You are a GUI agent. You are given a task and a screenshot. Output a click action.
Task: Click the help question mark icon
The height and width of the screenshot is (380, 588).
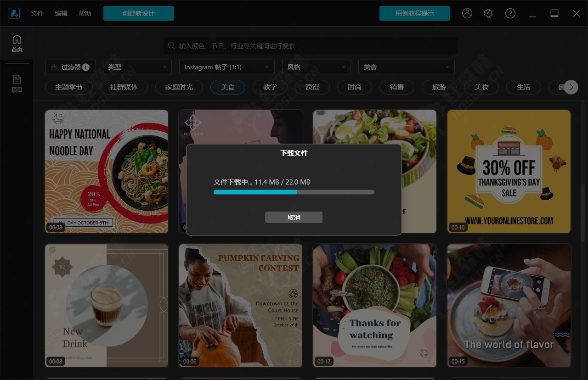pyautogui.click(x=510, y=13)
